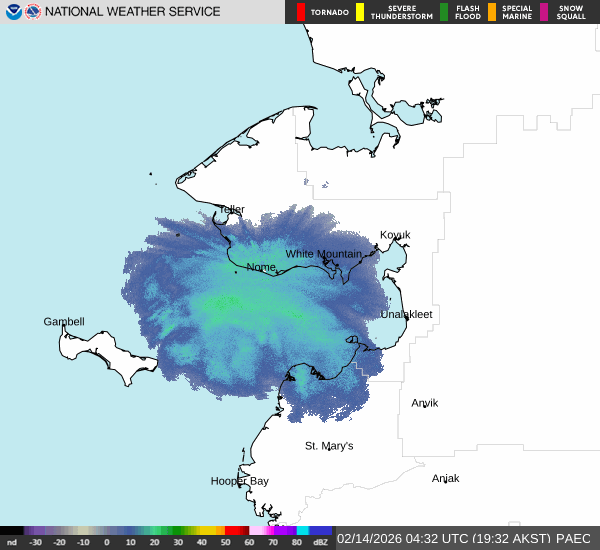This screenshot has width=600, height=550.
Task: Click the National Weather Service title text
Action: tap(134, 12)
